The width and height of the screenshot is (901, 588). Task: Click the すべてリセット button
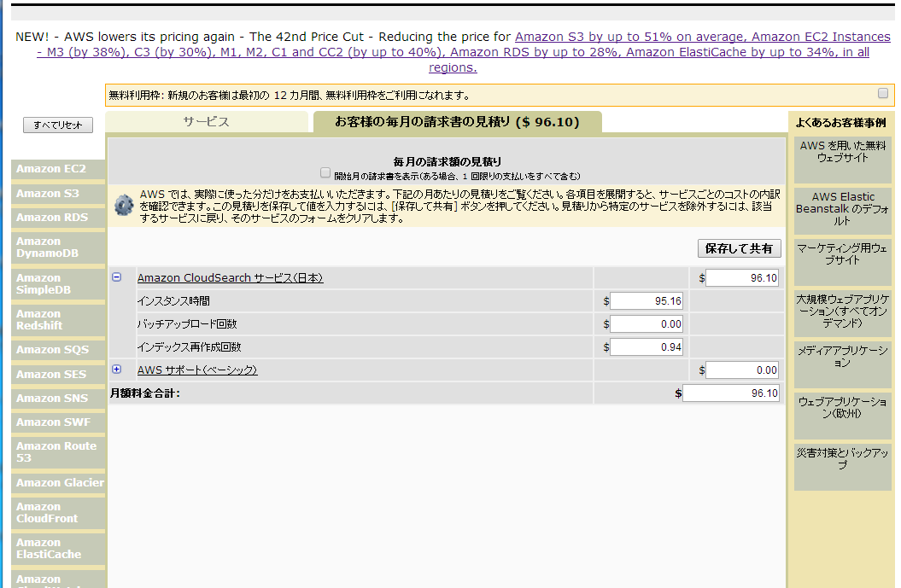(58, 125)
